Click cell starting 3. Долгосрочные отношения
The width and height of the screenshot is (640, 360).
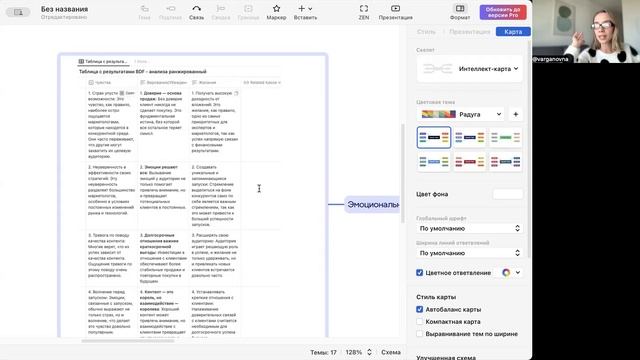point(163,258)
